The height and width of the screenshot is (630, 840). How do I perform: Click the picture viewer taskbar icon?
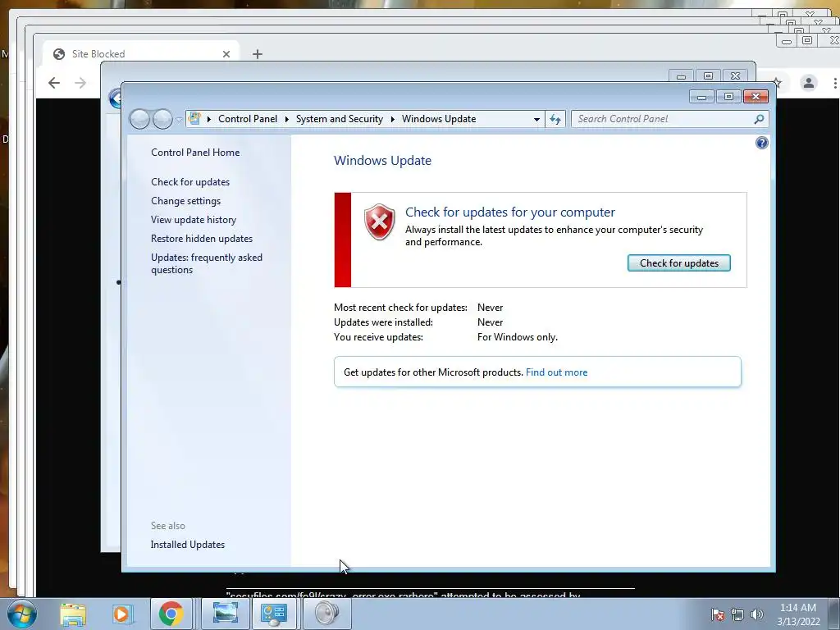(225, 614)
